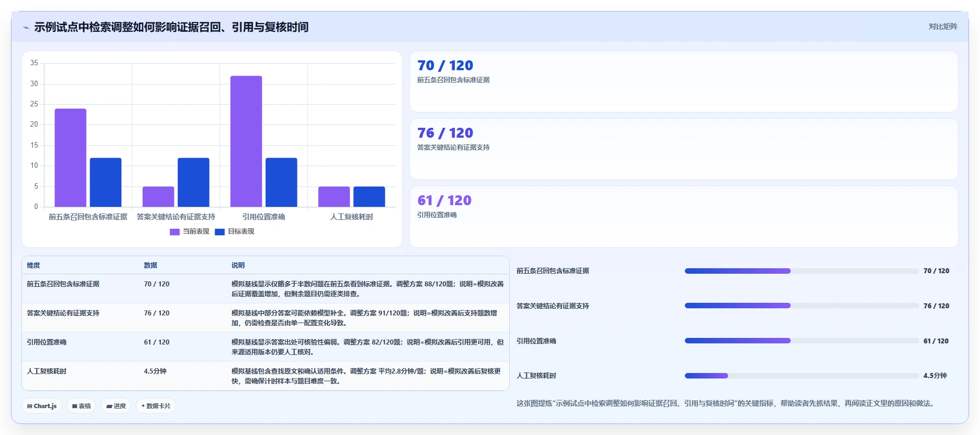Viewport: 980px width, 435px height.
Task: Toggle the 目标表现 legend entry
Action: (x=234, y=231)
